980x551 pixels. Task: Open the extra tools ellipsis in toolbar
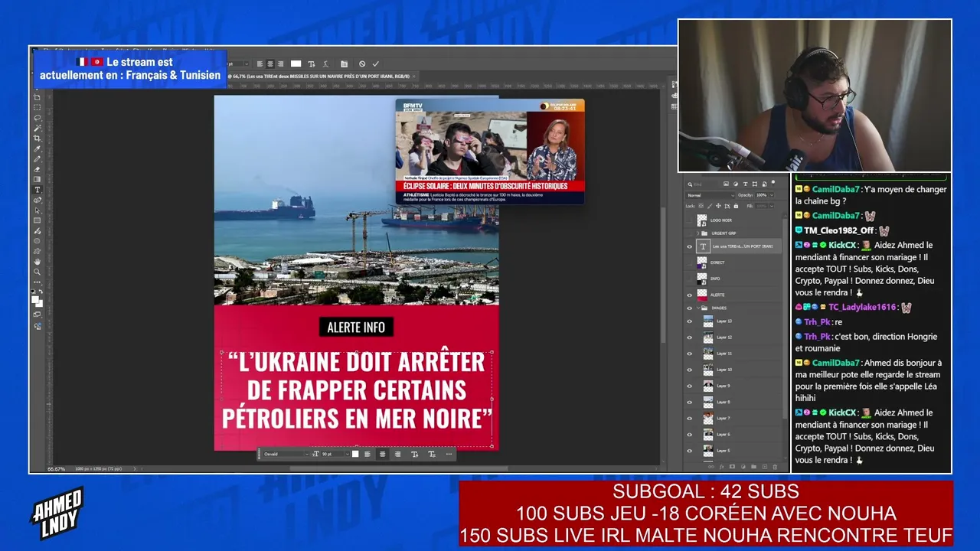(37, 282)
